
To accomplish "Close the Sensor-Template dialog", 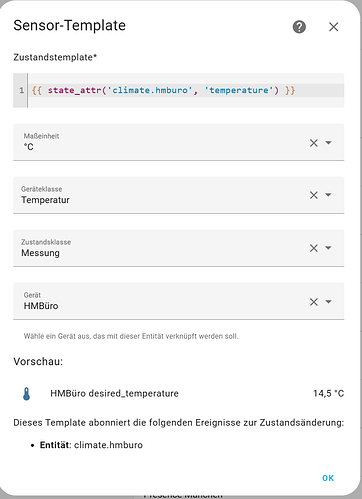I will [x=333, y=27].
